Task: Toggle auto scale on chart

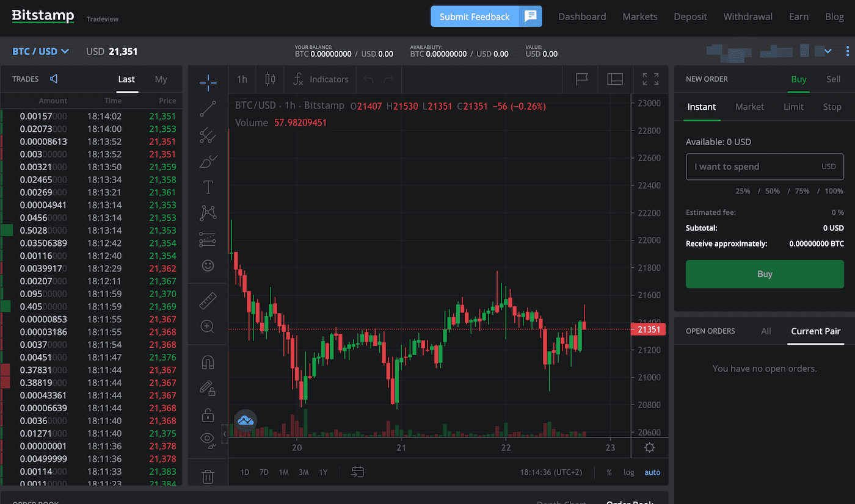Action: point(652,472)
